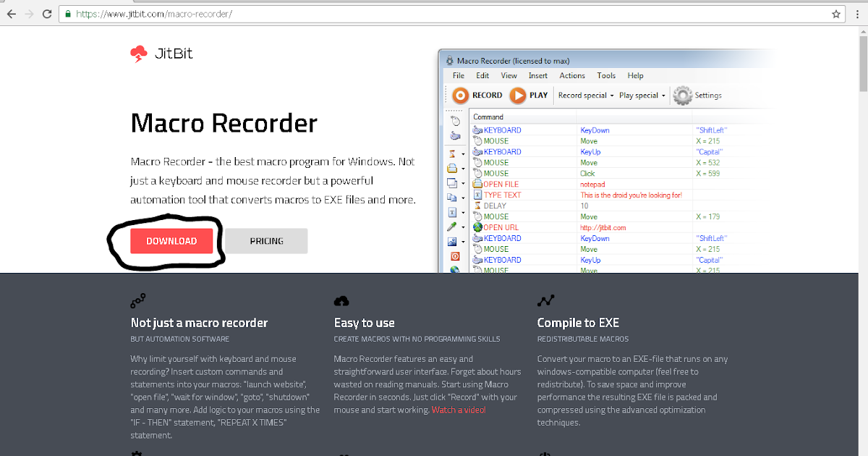Open the dropdown arrow beside clipboard icon
This screenshot has height=456, width=868.
[x=463, y=198]
